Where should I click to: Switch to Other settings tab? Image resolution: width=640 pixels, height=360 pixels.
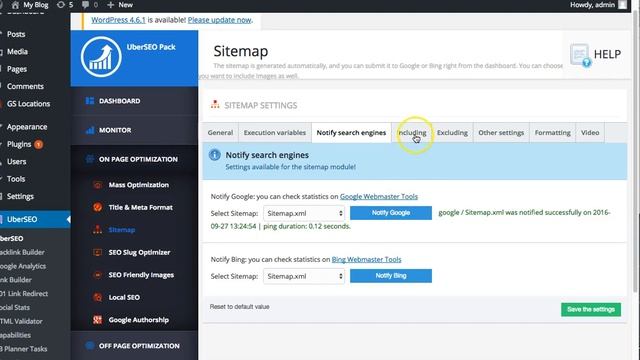pyautogui.click(x=501, y=133)
